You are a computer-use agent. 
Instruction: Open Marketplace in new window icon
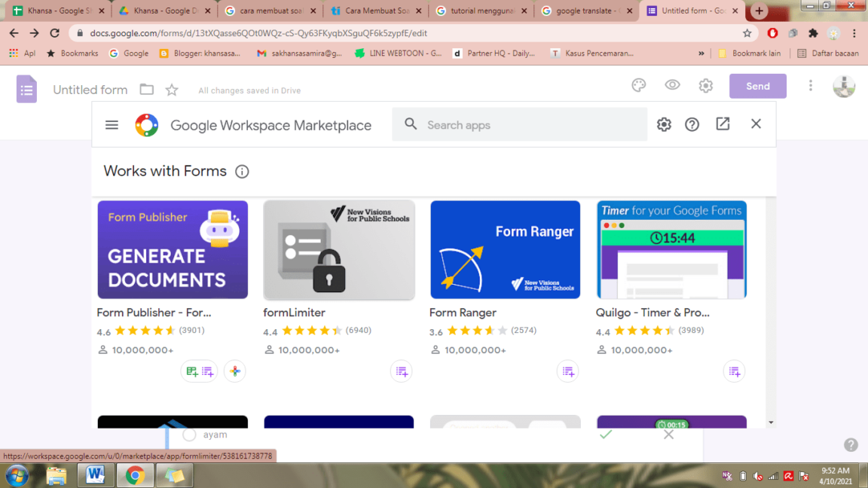click(x=723, y=124)
